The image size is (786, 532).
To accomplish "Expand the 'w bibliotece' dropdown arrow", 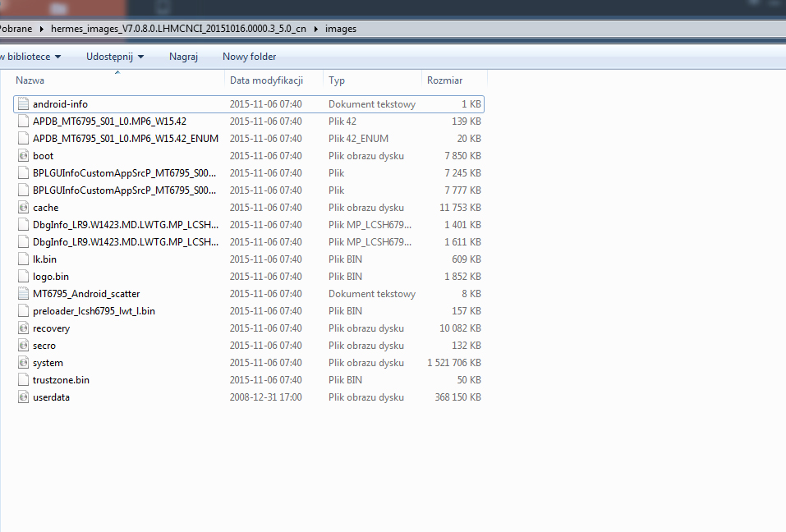I will tap(57, 57).
